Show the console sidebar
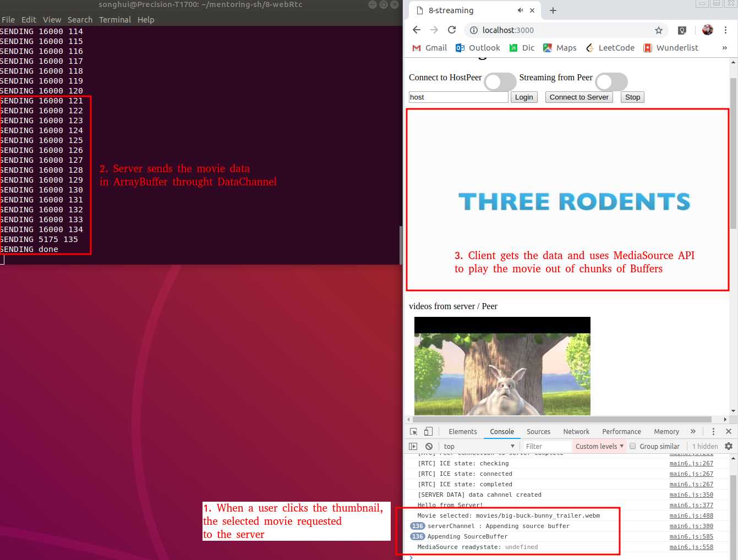 413,446
